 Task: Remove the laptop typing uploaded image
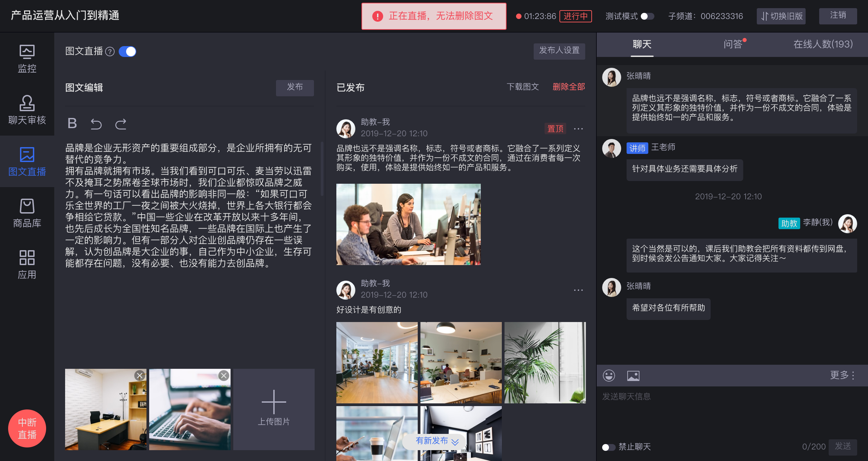(223, 376)
